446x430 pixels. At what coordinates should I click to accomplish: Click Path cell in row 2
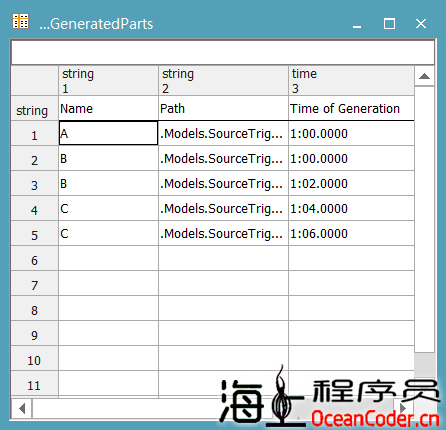[223, 159]
